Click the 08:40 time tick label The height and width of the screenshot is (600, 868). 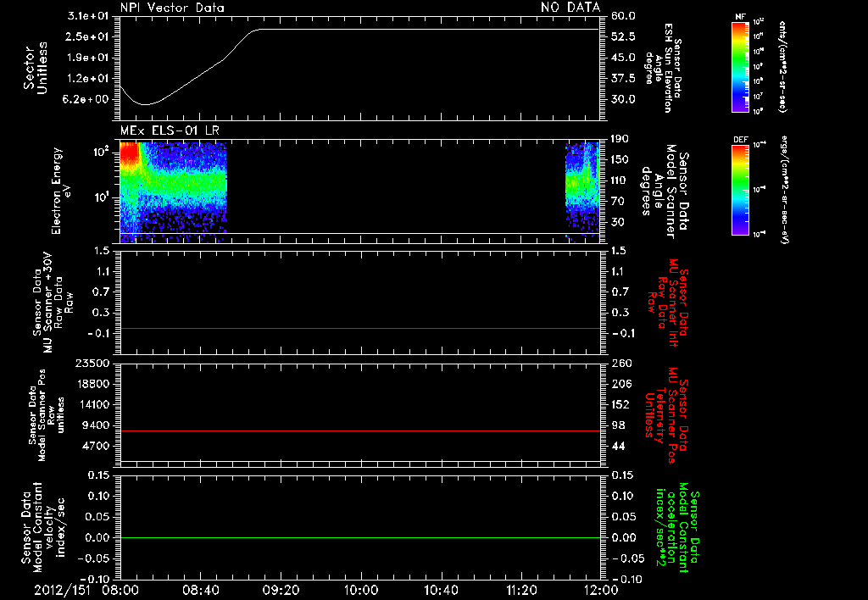200,591
